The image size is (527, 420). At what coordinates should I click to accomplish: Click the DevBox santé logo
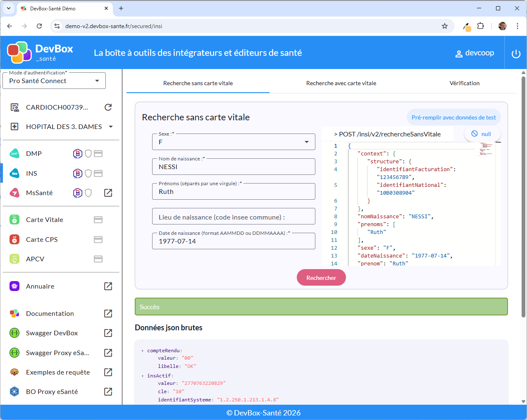40,52
